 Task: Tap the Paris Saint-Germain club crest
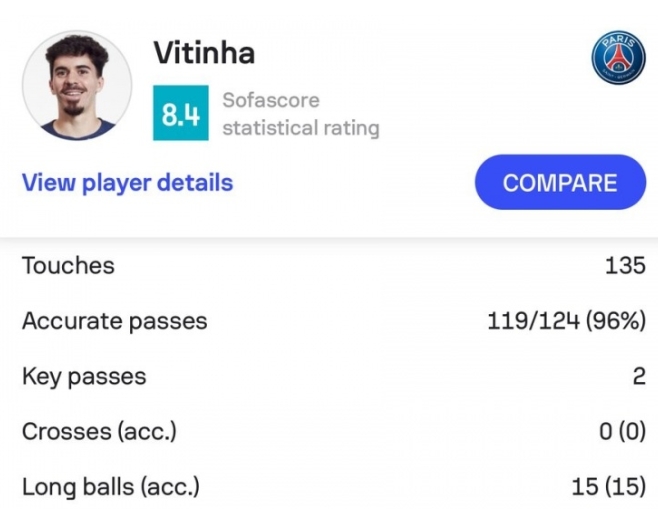pos(618,58)
